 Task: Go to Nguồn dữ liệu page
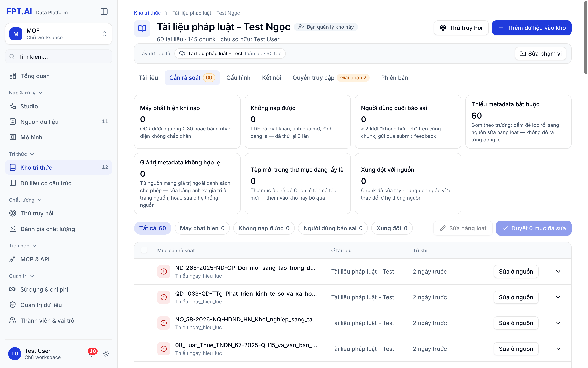pyautogui.click(x=59, y=121)
